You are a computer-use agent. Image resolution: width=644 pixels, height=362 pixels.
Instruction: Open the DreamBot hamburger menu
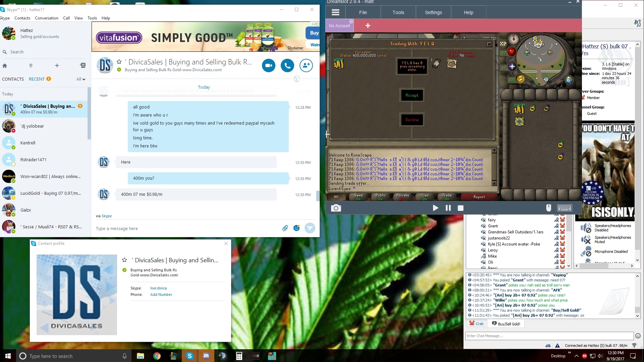tap(335, 12)
